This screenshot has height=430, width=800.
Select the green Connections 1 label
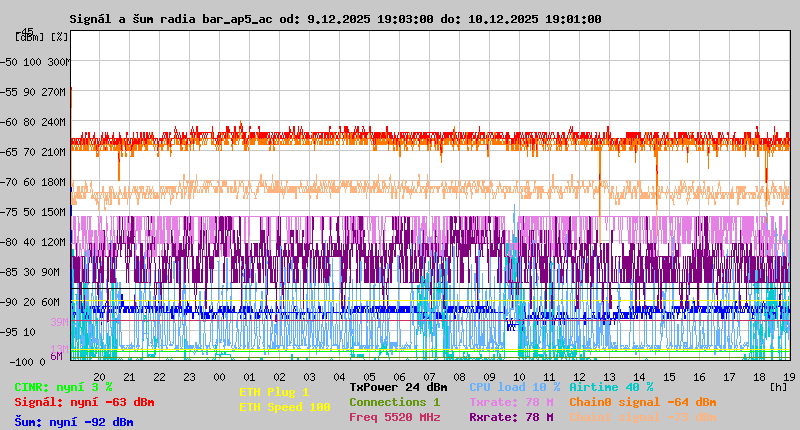(x=394, y=402)
